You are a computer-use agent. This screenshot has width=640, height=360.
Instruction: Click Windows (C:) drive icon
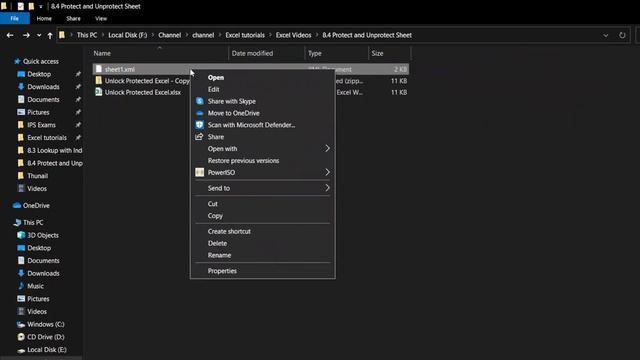pyautogui.click(x=21, y=324)
